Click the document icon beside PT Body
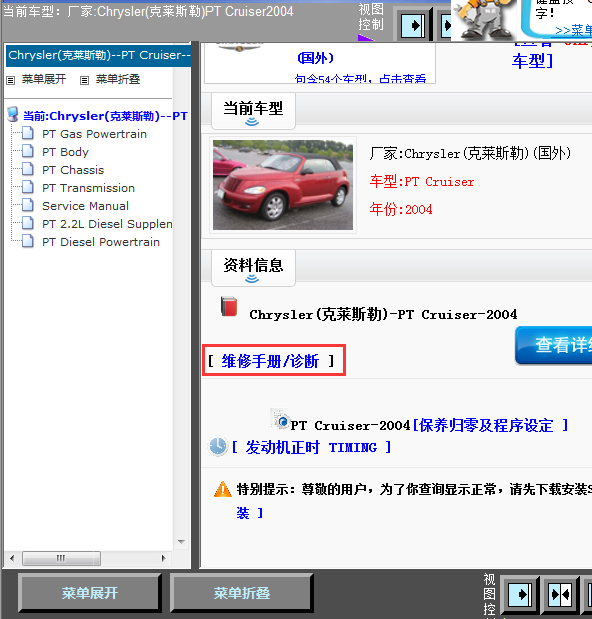This screenshot has height=619, width=592. [28, 151]
